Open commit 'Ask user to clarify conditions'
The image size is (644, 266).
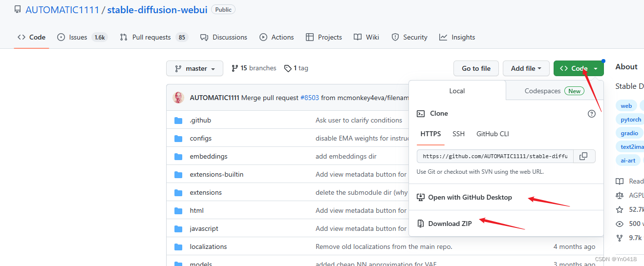coord(359,120)
